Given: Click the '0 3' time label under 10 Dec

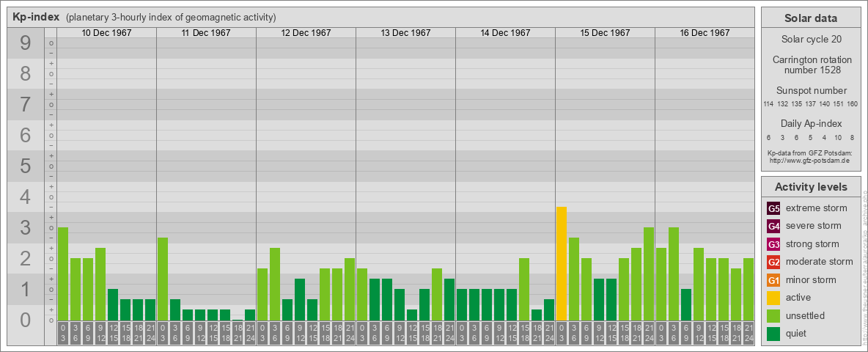Looking at the screenshot, I should [x=63, y=333].
